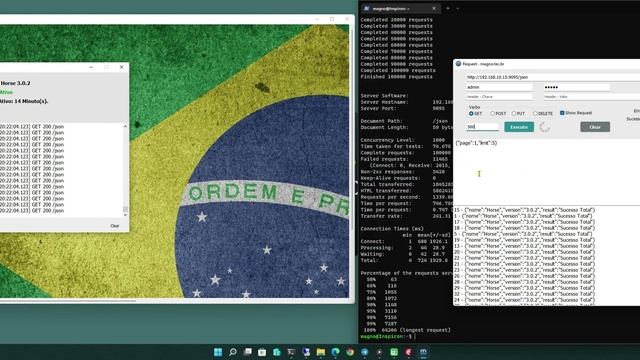Viewport: 640px width, 360px height.
Task: Click the Horse 3.0.2 title text
Action: pyautogui.click(x=16, y=83)
